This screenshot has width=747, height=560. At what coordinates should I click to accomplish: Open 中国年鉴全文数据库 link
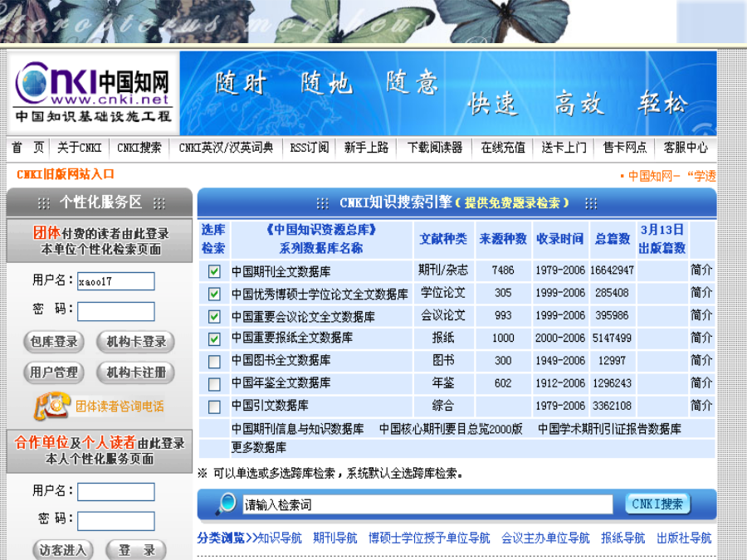click(281, 382)
